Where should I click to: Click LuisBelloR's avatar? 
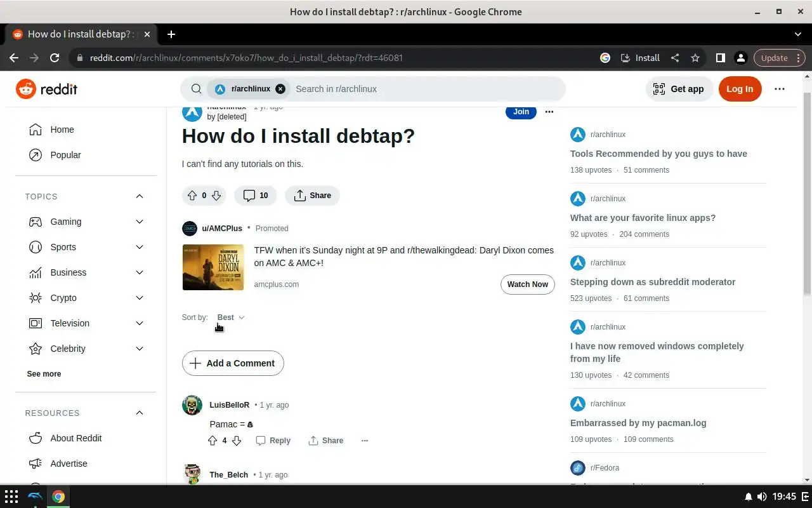(x=192, y=405)
